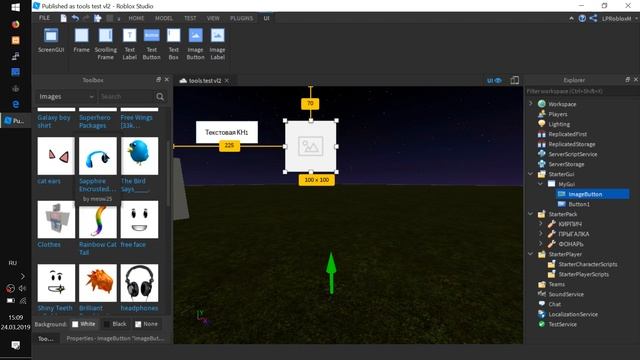Expand the ФОНАРЬ tool
The height and width of the screenshot is (360, 640).
pyautogui.click(x=540, y=244)
